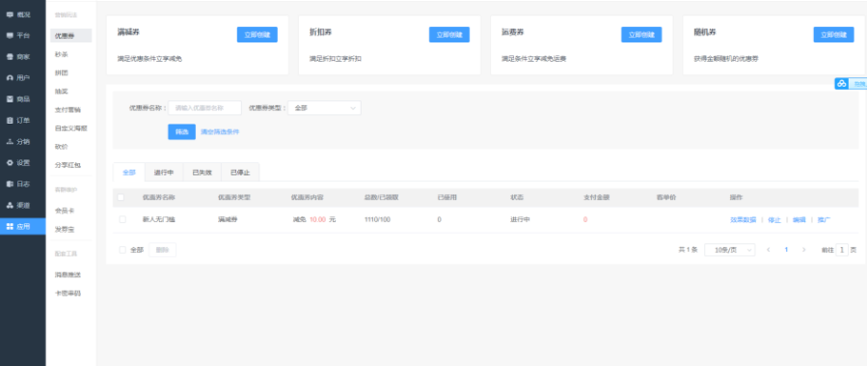Switch to the 进行中 status tab
This screenshot has width=868, height=366.
164,173
